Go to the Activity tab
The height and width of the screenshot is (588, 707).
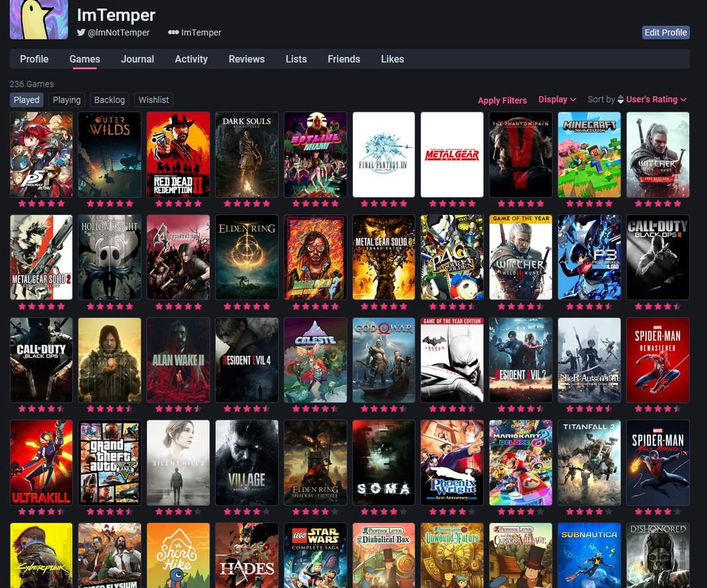tap(191, 59)
